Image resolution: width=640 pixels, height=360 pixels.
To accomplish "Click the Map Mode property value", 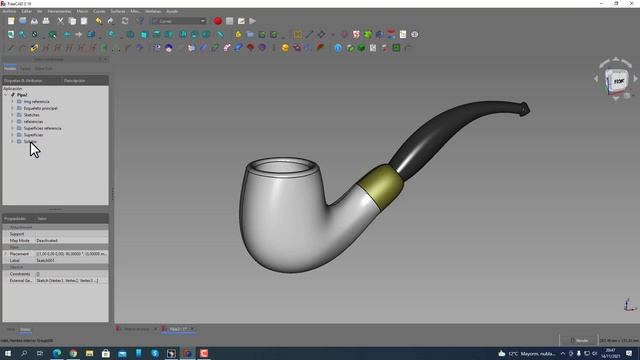I will pos(71,240).
